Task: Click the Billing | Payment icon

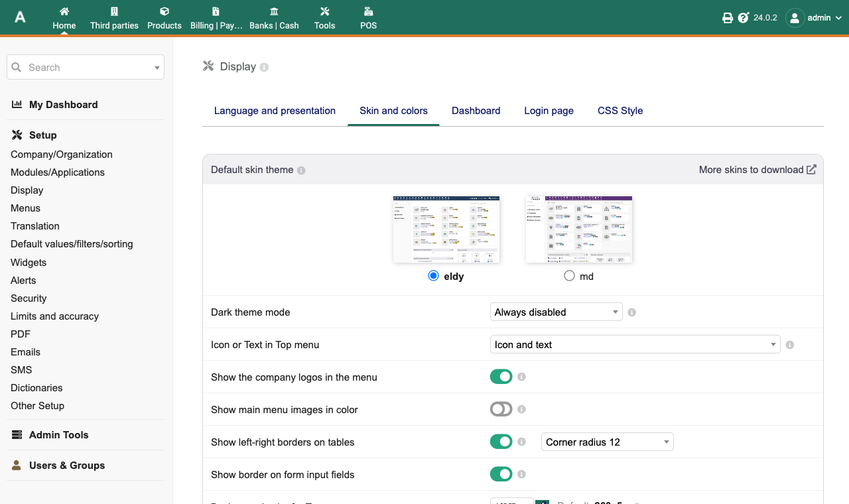Action: [216, 11]
